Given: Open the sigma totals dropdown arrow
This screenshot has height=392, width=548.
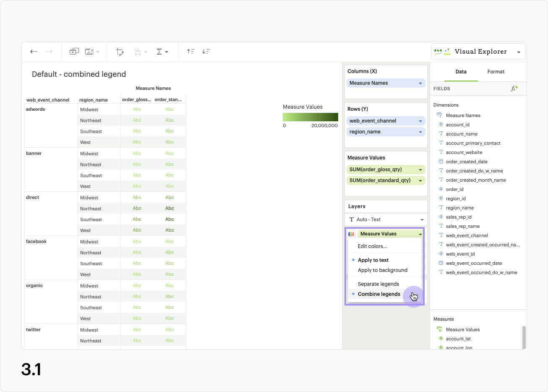Looking at the screenshot, I should (x=167, y=52).
